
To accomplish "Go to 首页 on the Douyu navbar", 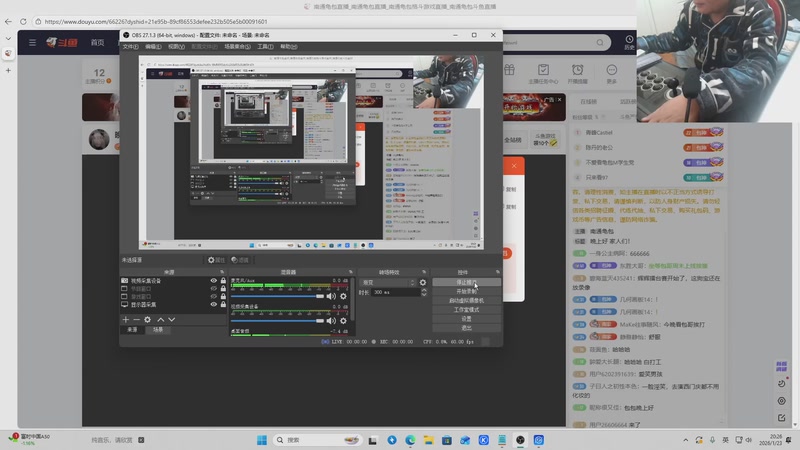I will [97, 42].
